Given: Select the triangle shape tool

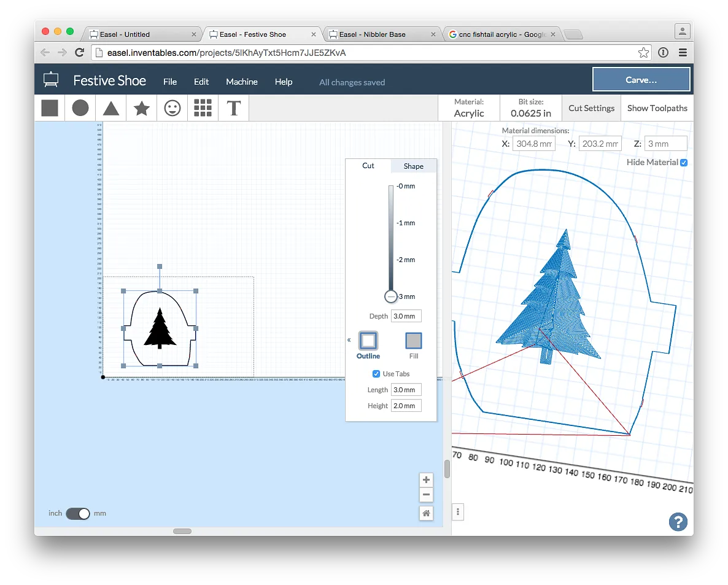Looking at the screenshot, I should tap(111, 108).
